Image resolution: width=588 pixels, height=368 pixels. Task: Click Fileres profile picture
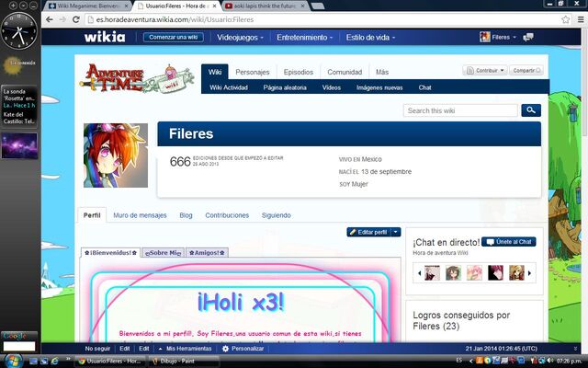[116, 155]
